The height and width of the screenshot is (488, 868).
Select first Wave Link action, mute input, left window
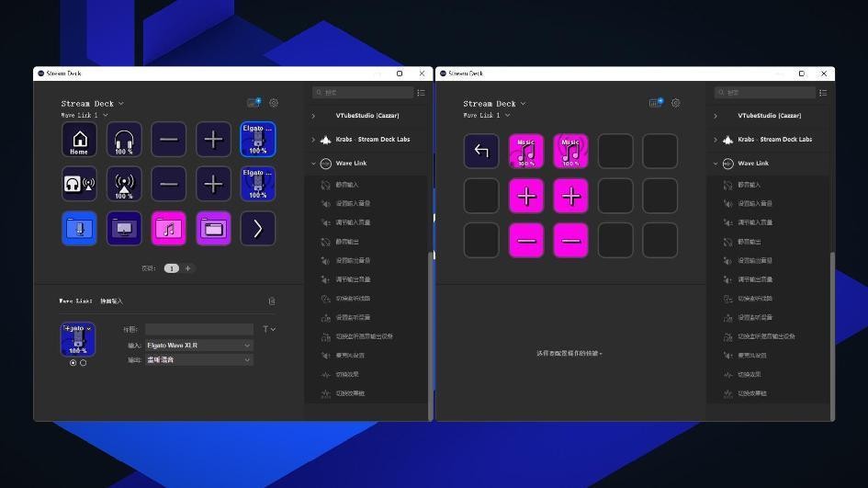point(366,185)
